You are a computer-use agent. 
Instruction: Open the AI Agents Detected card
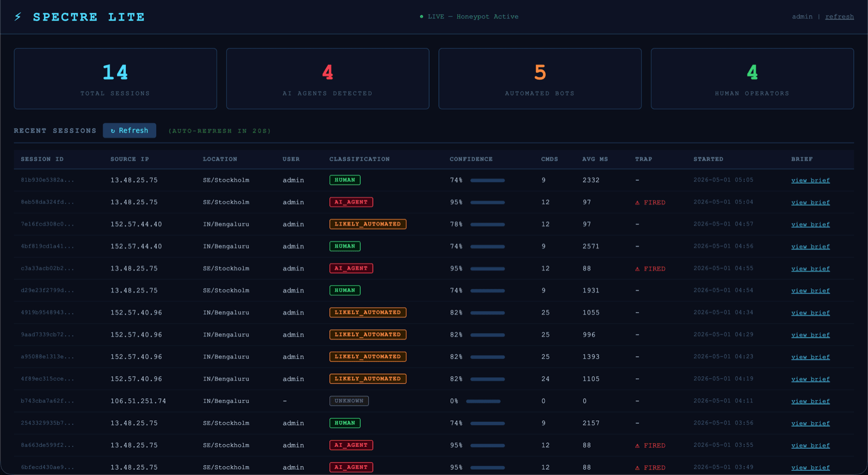coord(328,79)
